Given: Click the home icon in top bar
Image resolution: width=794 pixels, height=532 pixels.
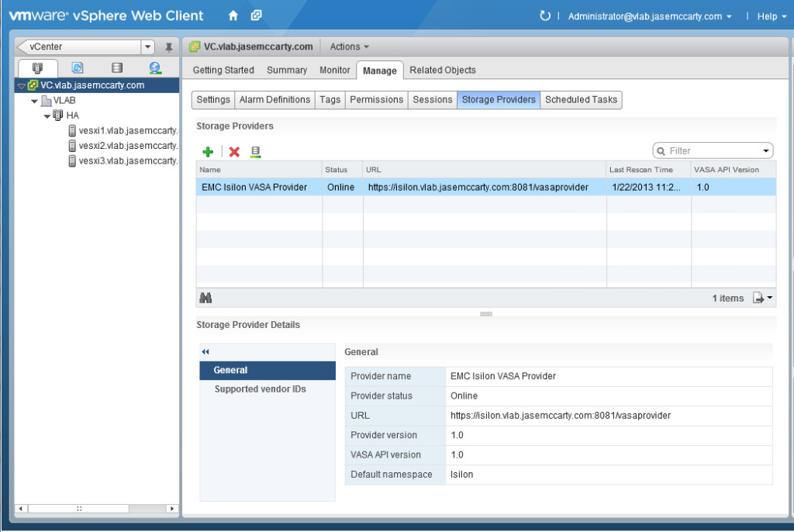Looking at the screenshot, I should (233, 16).
